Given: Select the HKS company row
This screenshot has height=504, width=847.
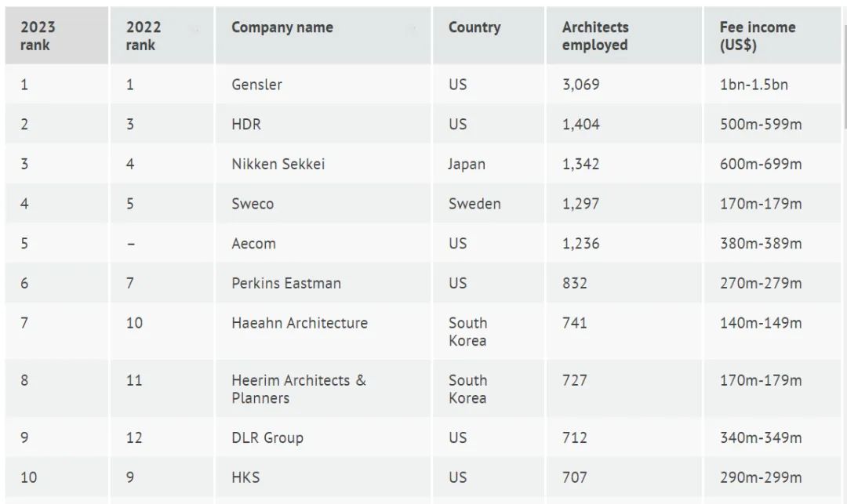Looking at the screenshot, I should (423, 477).
